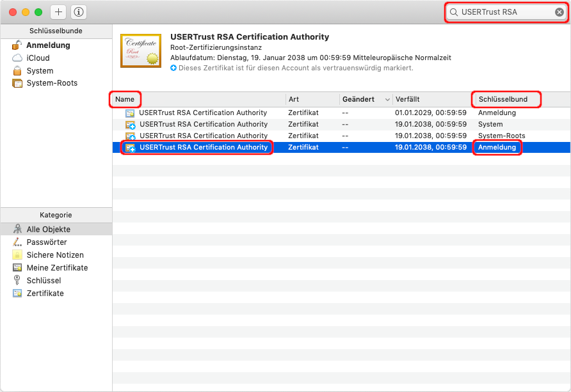
Task: Click the Schlüssel key icon
Action: coord(17,280)
